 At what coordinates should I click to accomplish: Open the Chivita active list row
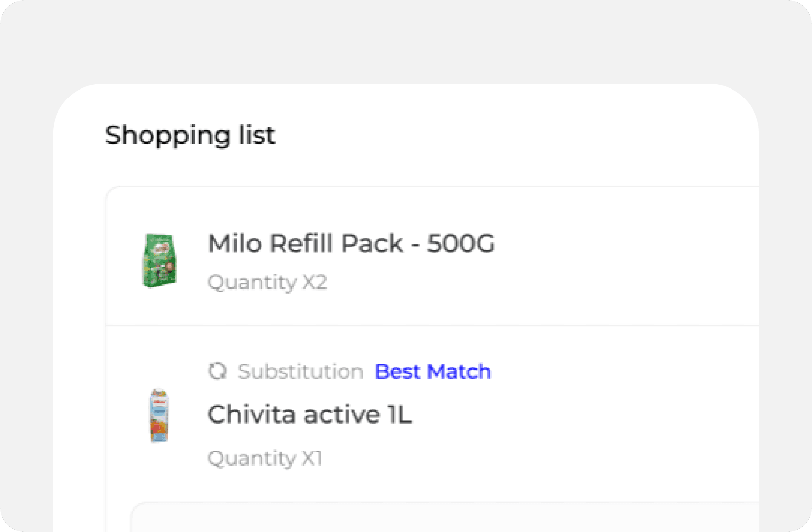(x=432, y=414)
